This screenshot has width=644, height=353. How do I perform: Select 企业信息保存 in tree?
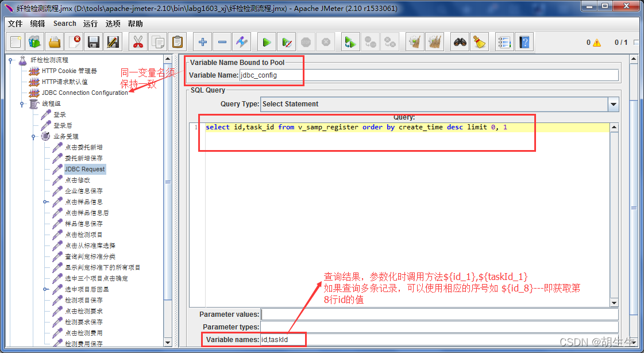point(84,191)
